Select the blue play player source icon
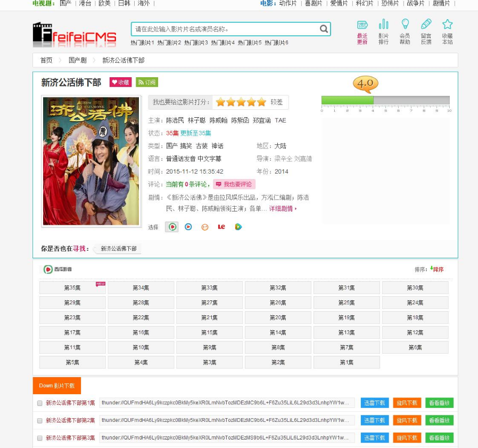 coord(188,227)
